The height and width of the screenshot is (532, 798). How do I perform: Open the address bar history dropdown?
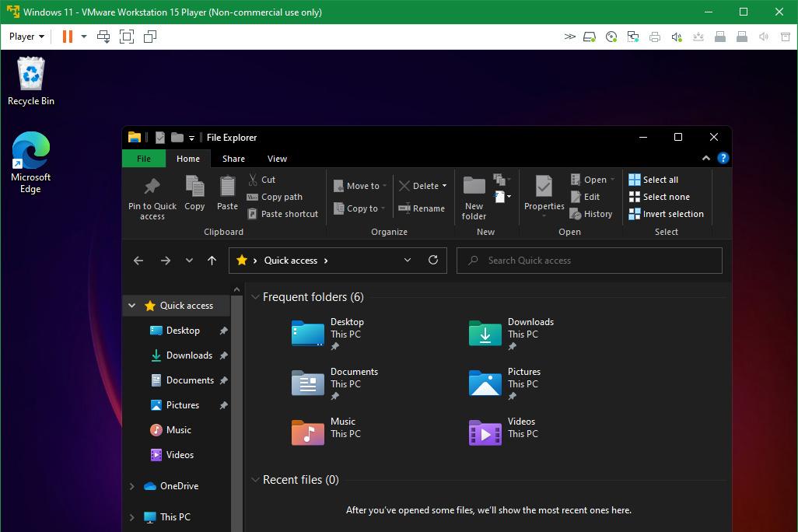point(407,260)
